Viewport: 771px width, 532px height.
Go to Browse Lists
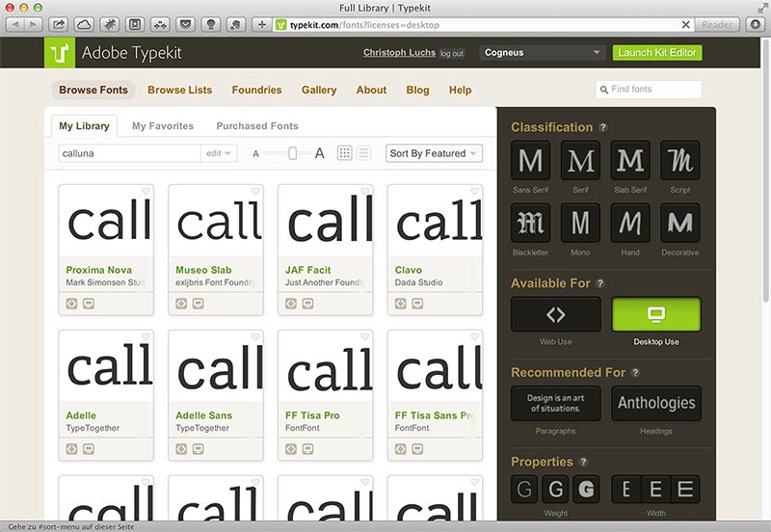pos(180,90)
